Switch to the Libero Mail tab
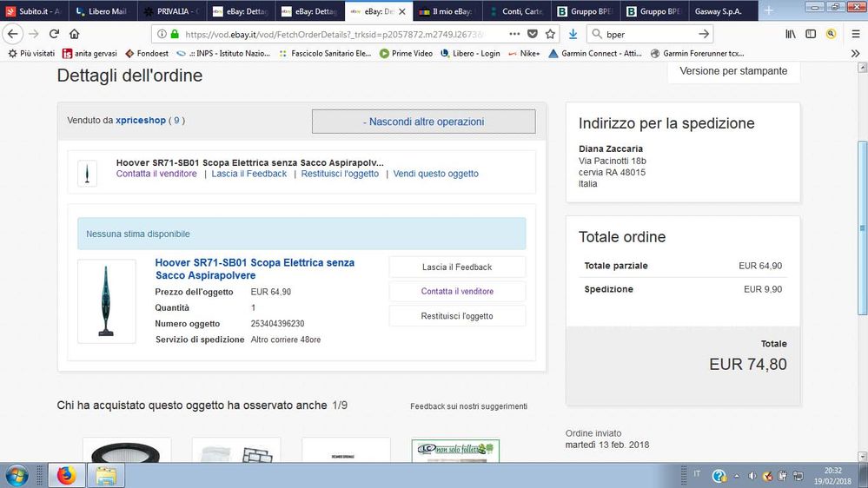 pyautogui.click(x=103, y=11)
